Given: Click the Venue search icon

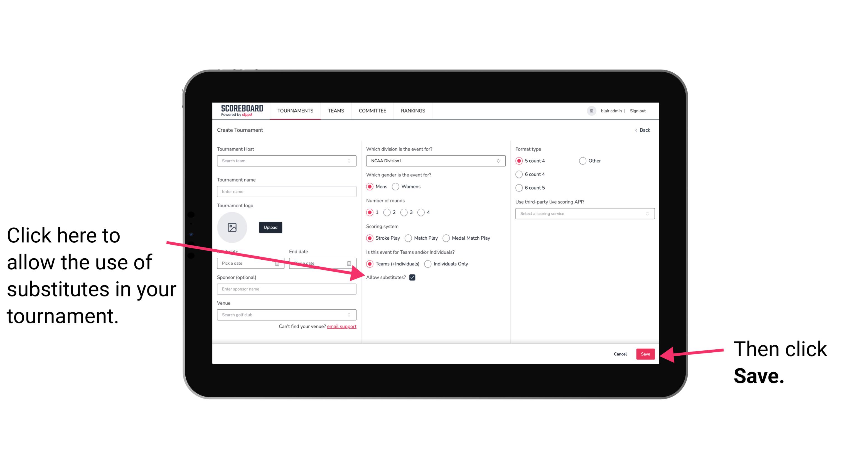Looking at the screenshot, I should click(351, 315).
